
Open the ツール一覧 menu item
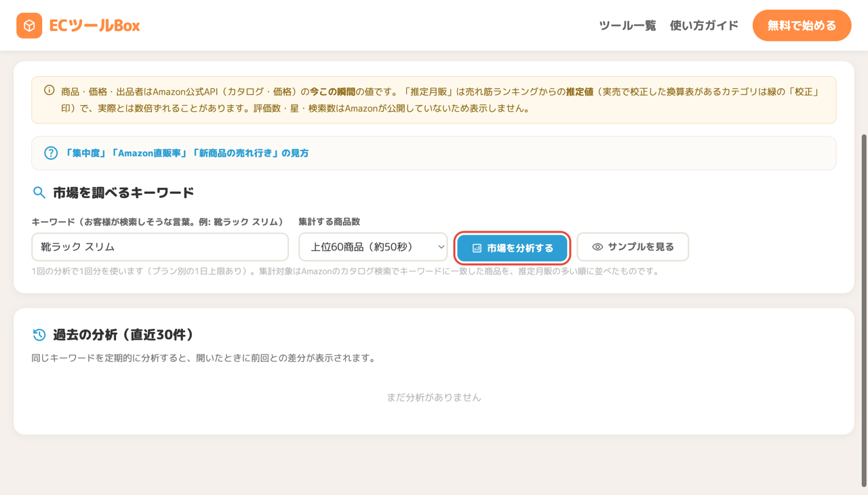[x=627, y=26]
